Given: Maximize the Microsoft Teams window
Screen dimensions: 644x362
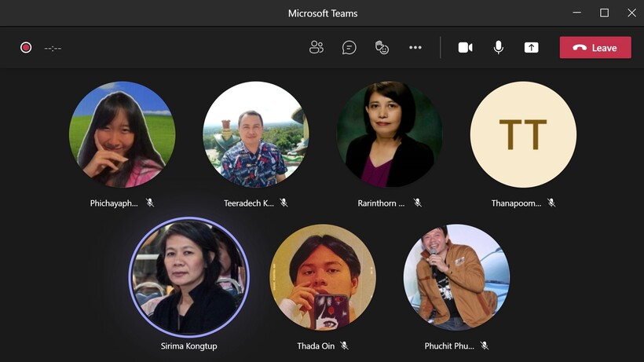Looking at the screenshot, I should point(604,13).
